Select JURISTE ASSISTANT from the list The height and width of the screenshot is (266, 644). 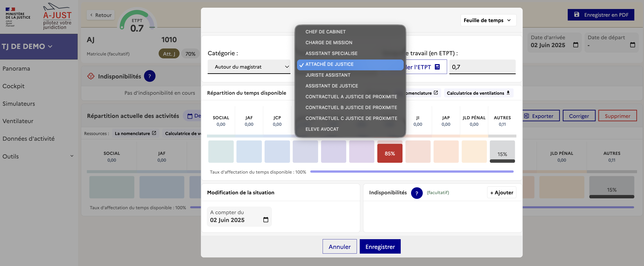(x=328, y=75)
